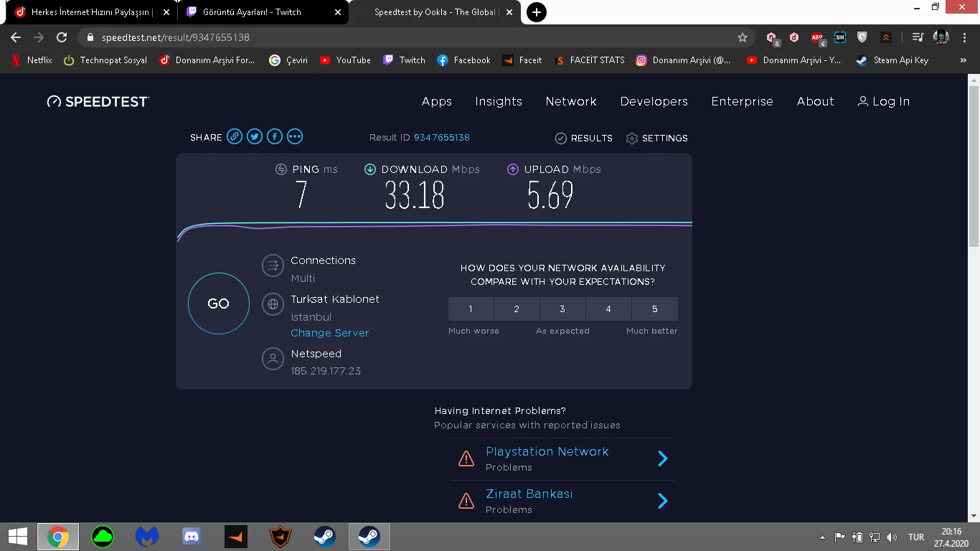
Task: Open more share options (three dots icon)
Action: click(x=295, y=136)
